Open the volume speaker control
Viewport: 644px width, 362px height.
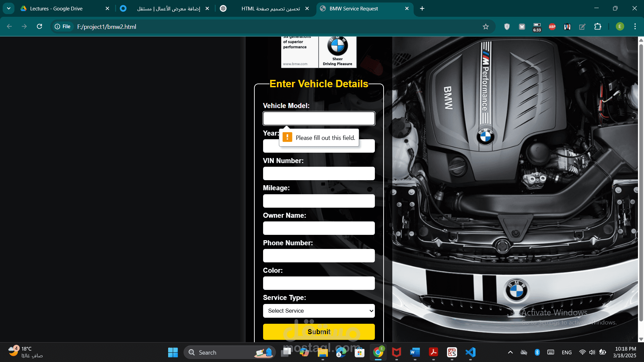click(x=592, y=352)
